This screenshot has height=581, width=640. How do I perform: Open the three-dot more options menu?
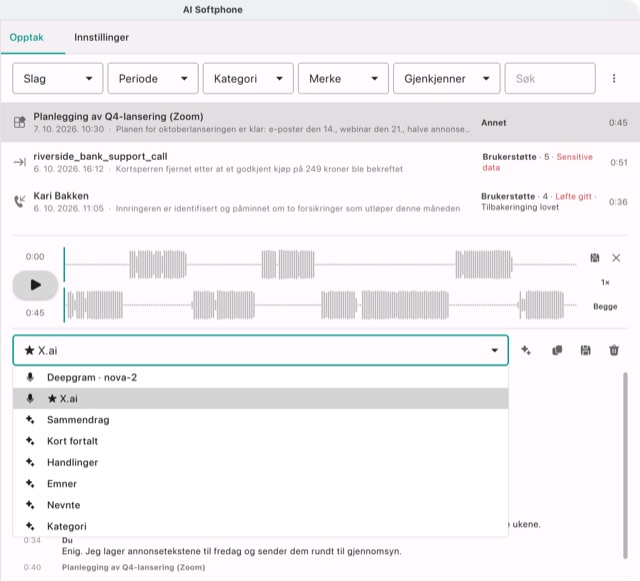click(614, 78)
